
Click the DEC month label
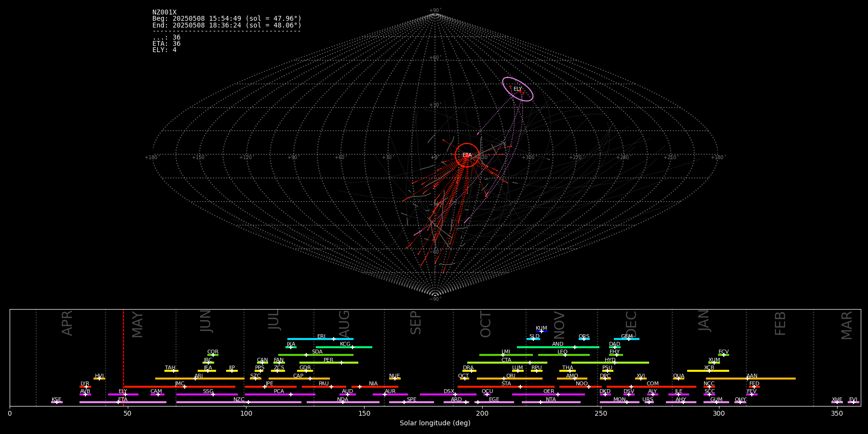coord(631,324)
